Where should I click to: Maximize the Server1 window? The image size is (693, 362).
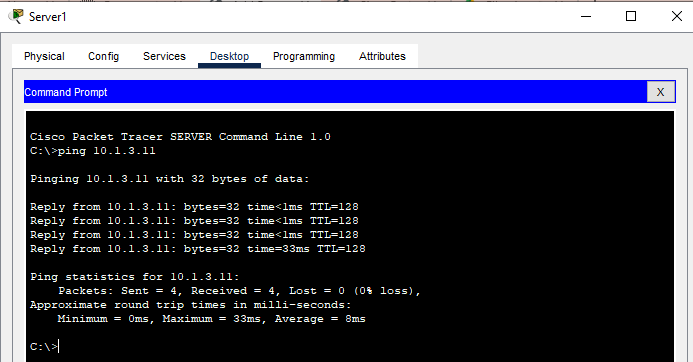(631, 16)
